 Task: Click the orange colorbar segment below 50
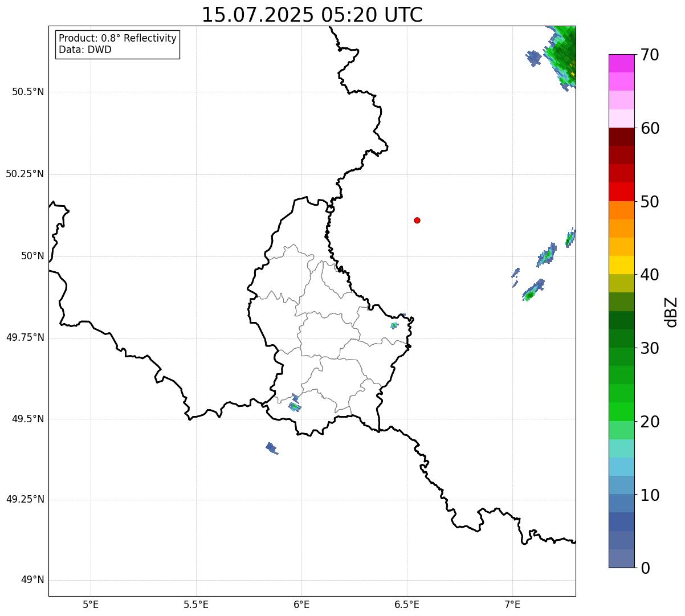click(x=621, y=210)
